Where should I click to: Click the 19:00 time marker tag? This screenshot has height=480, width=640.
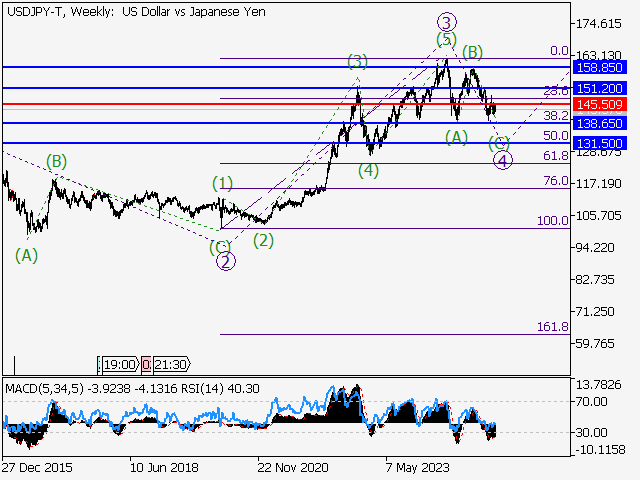point(120,365)
